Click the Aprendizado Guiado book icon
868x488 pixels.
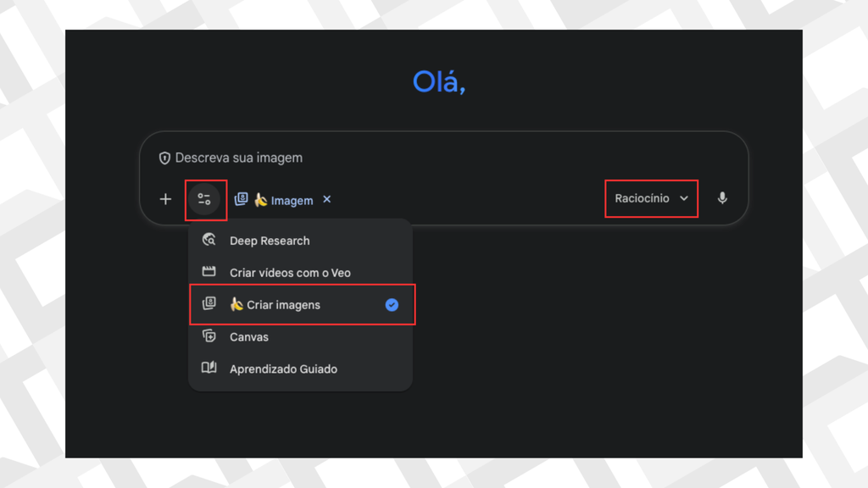[209, 369]
